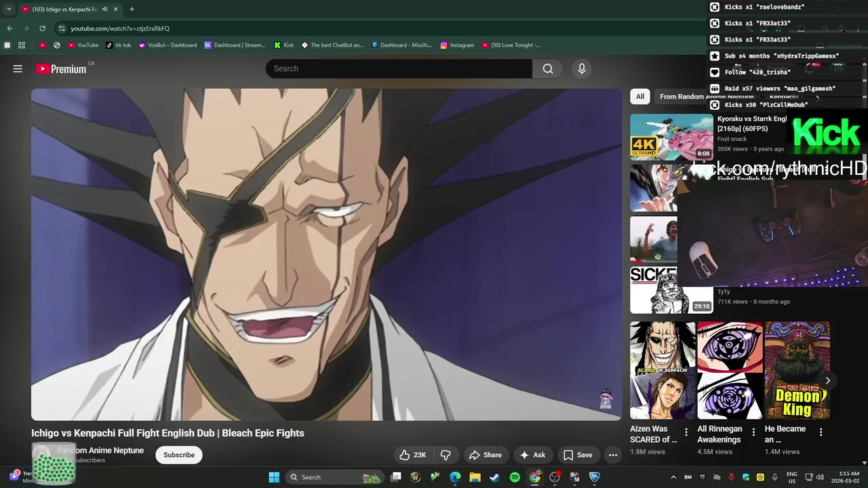Screen dimensions: 868x488
Task: Open Steam from the taskbar
Action: coord(494,477)
